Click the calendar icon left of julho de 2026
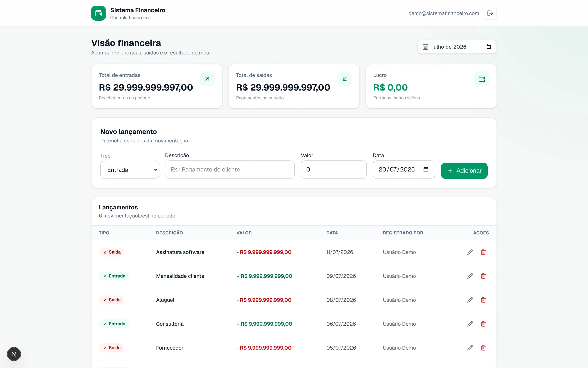The image size is (588, 368). 425,47
